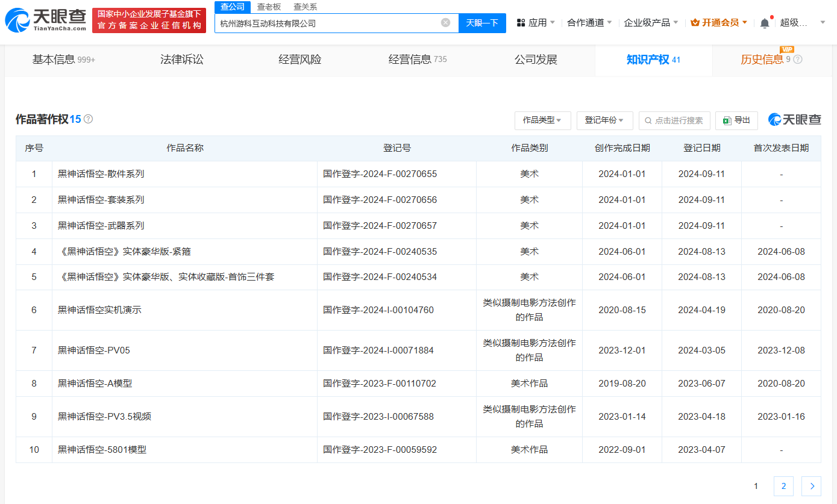Expand the 作品类型 filter dropdown
This screenshot has height=504, width=837.
click(542, 120)
